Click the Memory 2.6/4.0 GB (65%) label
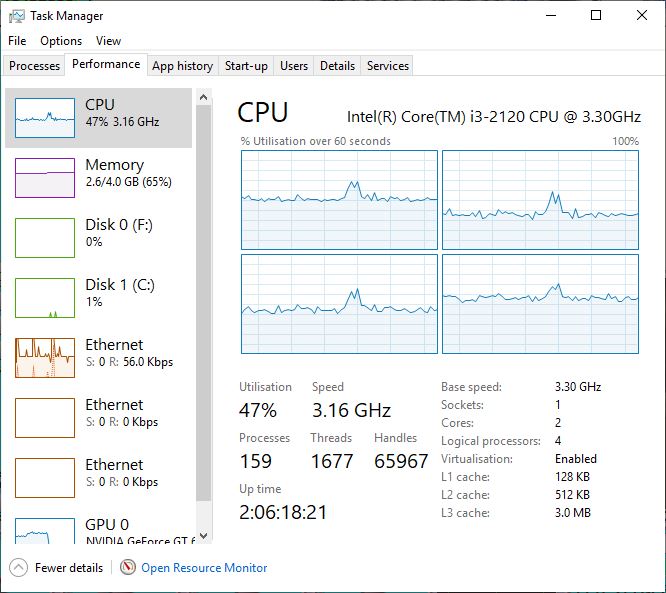Image resolution: width=666 pixels, height=593 pixels. pyautogui.click(x=128, y=173)
